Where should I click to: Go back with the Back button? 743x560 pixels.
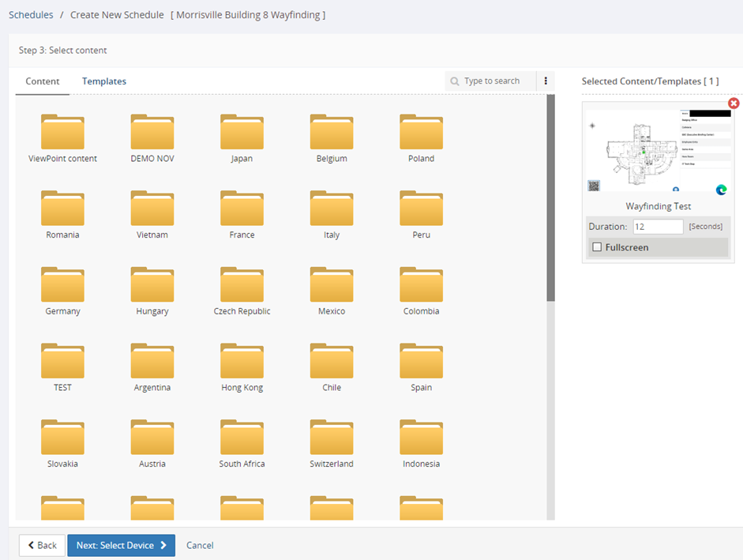(42, 545)
